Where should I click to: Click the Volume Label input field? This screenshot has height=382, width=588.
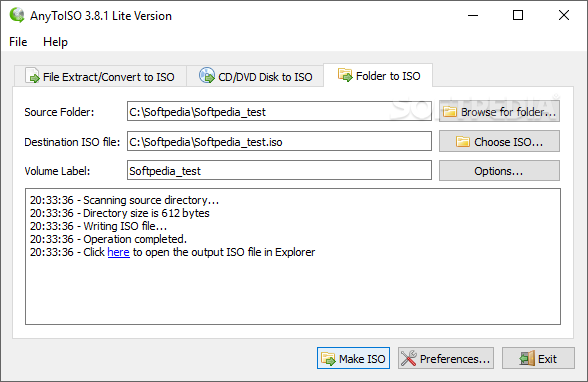[279, 171]
